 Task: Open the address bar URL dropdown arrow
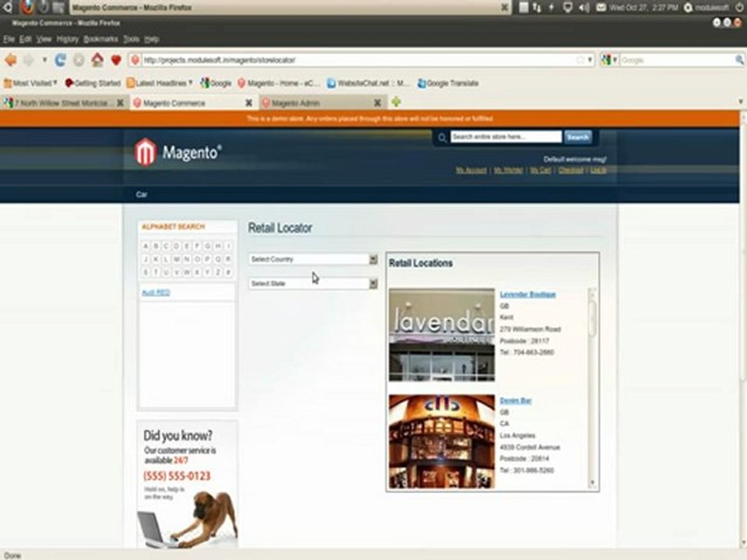click(x=590, y=60)
